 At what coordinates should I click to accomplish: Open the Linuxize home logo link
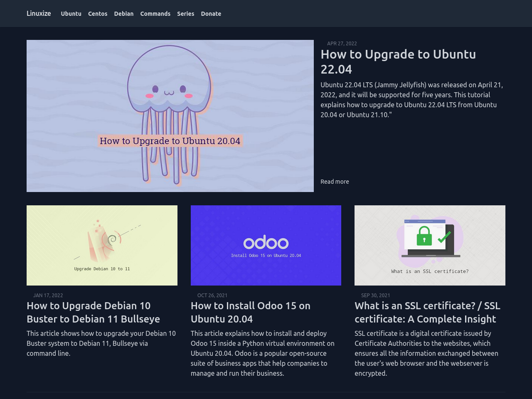coord(39,13)
